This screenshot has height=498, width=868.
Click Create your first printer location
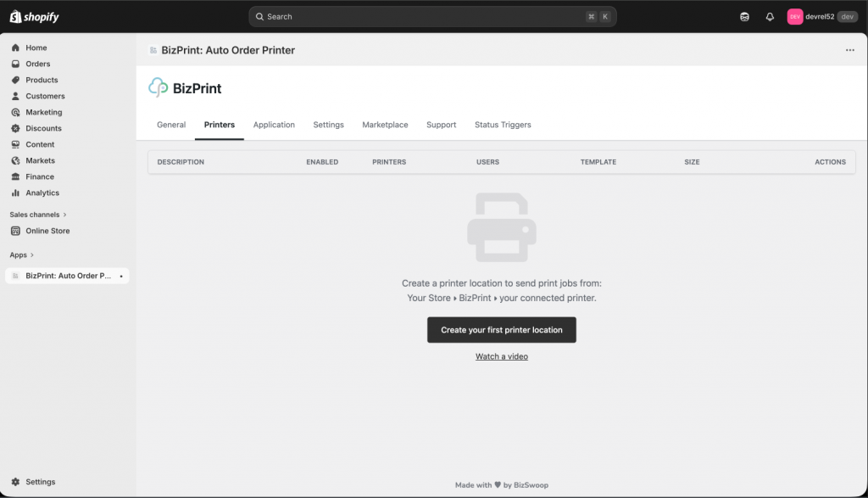point(501,330)
